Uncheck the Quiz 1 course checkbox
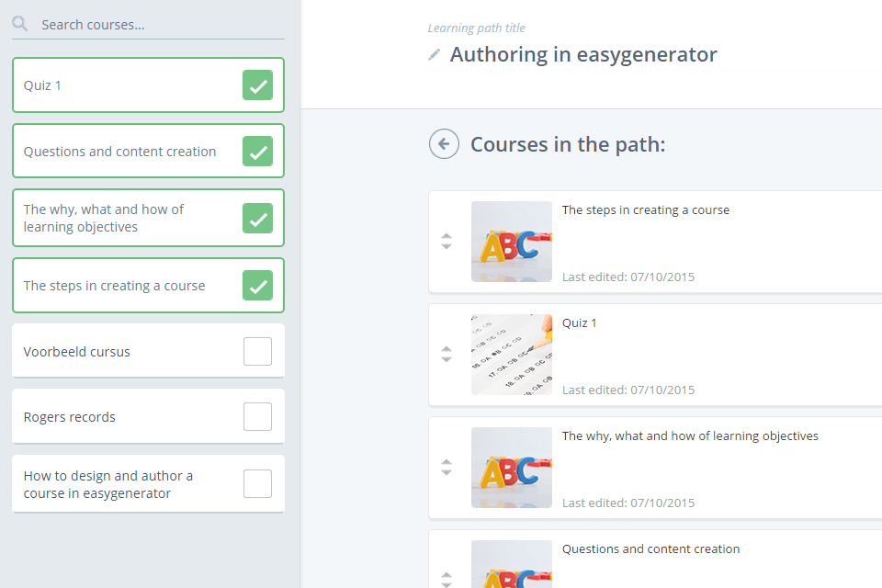882x588 pixels. pyautogui.click(x=257, y=85)
